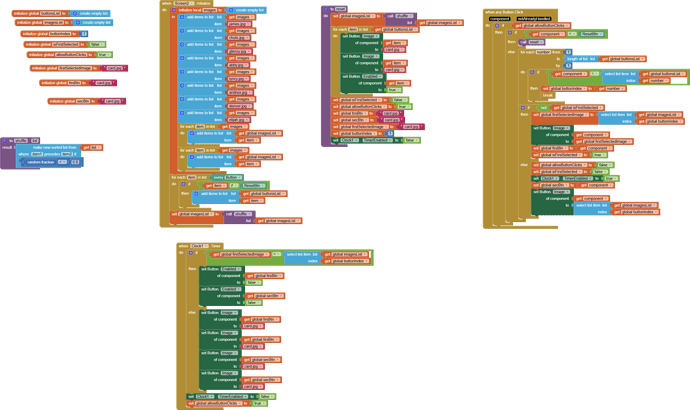Select the 'not' logic block
690x410 pixels.
click(x=543, y=107)
